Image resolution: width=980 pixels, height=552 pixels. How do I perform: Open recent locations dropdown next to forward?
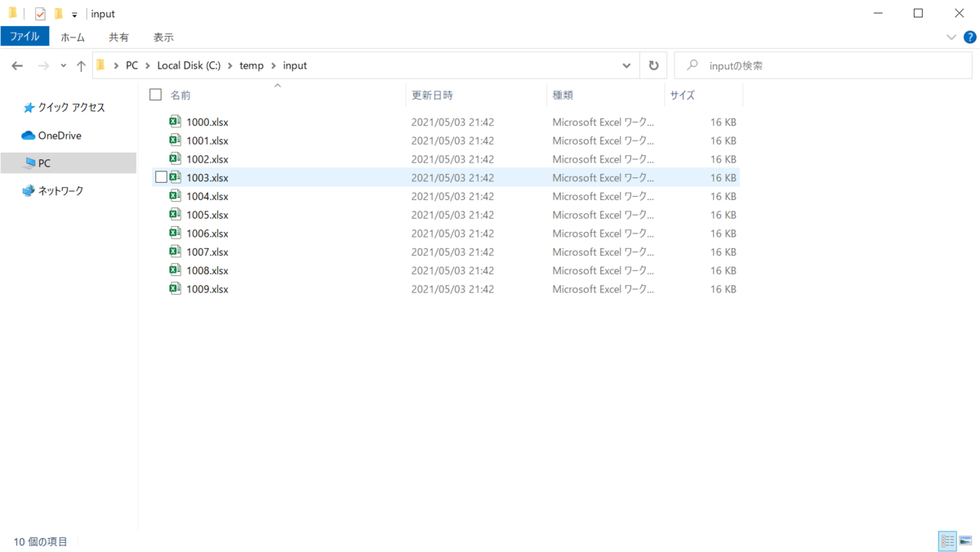pyautogui.click(x=64, y=66)
